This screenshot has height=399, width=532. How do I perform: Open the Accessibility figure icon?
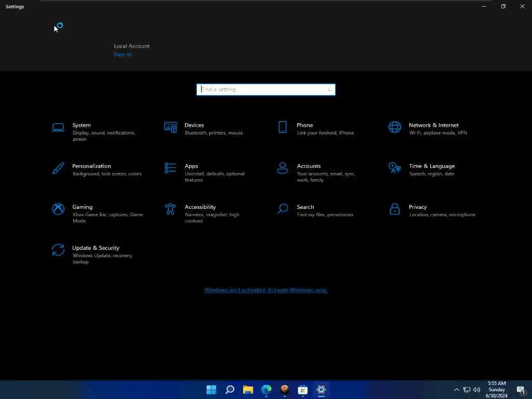170,209
